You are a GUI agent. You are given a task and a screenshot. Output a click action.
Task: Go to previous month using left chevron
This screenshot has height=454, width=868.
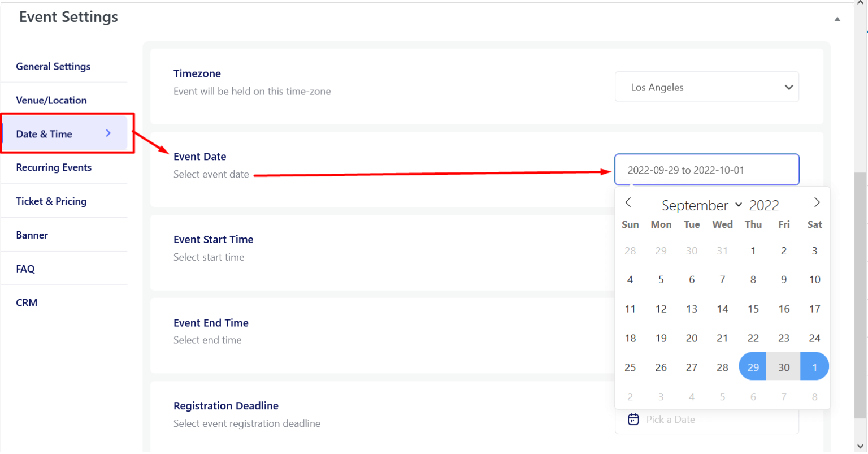coord(628,202)
